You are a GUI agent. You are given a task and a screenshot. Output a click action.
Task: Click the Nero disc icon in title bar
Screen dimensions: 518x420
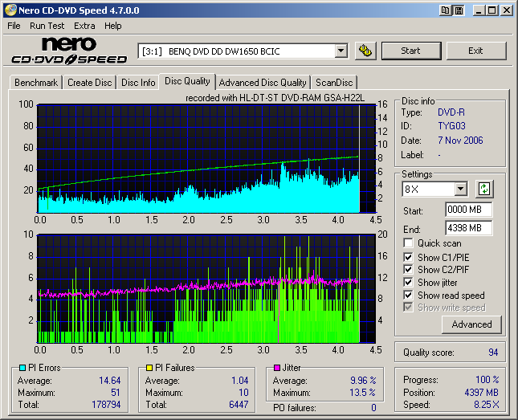10,10
